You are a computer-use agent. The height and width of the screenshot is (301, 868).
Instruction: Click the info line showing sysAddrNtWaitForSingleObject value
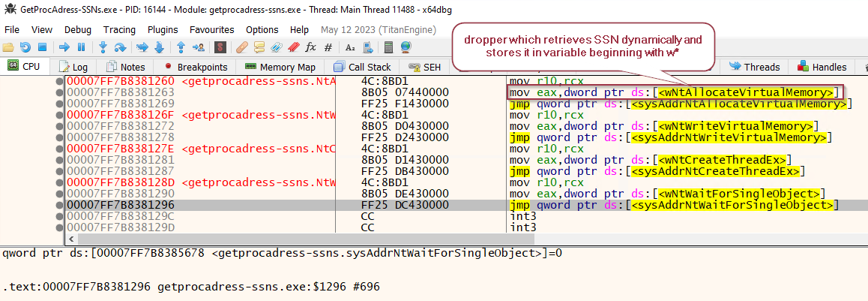(x=283, y=253)
